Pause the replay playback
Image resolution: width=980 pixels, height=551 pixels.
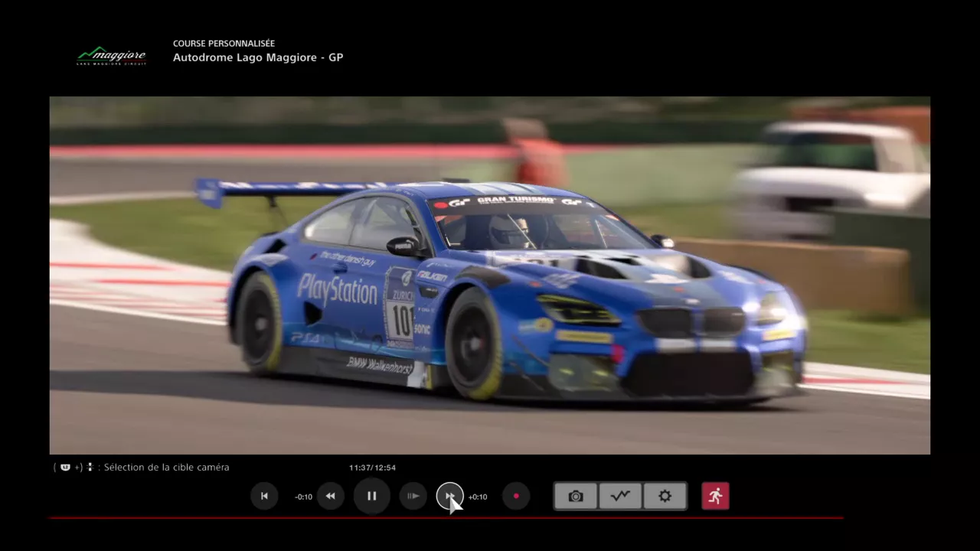coord(371,496)
